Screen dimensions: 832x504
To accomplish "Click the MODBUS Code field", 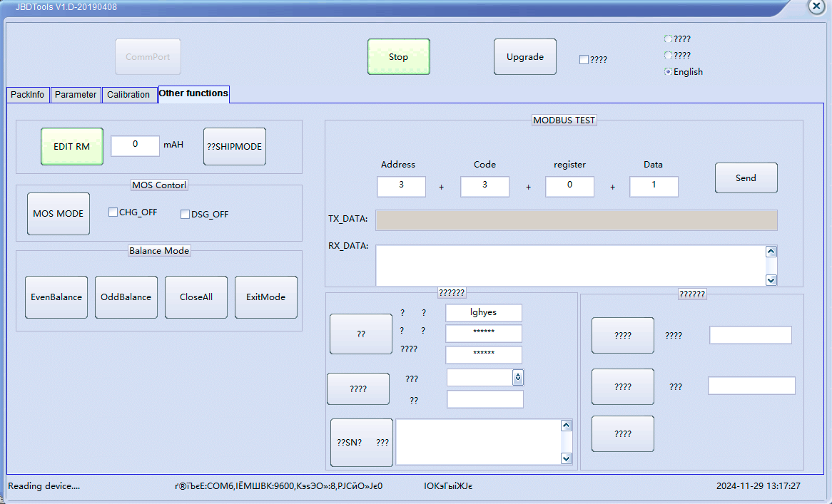I will click(485, 187).
